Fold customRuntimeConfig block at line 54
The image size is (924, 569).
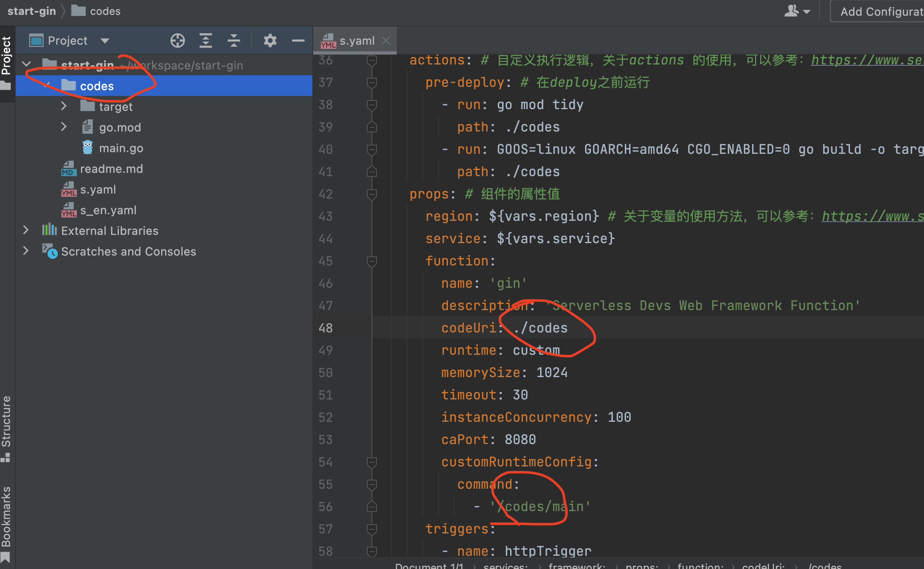click(372, 462)
